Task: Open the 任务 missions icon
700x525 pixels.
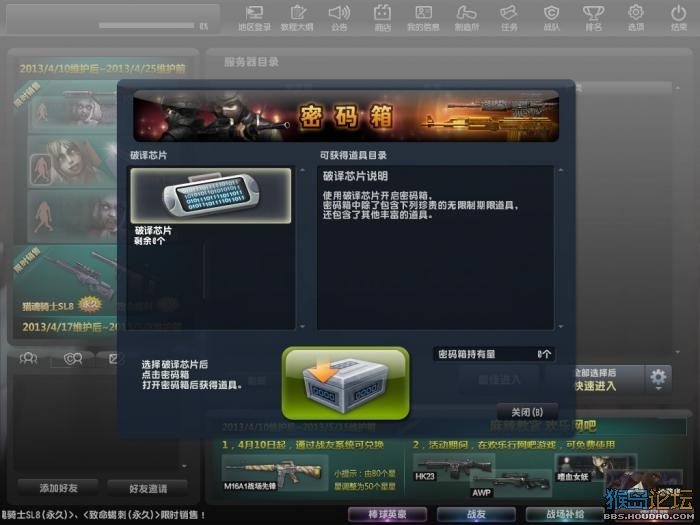Action: click(x=509, y=18)
